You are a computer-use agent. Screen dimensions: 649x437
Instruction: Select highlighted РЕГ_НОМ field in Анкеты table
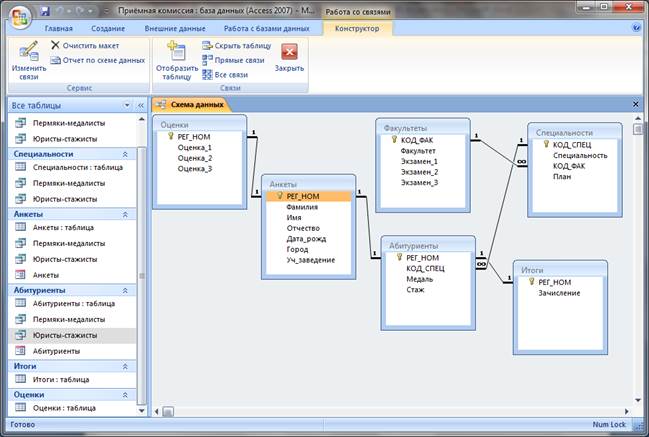[x=309, y=196]
